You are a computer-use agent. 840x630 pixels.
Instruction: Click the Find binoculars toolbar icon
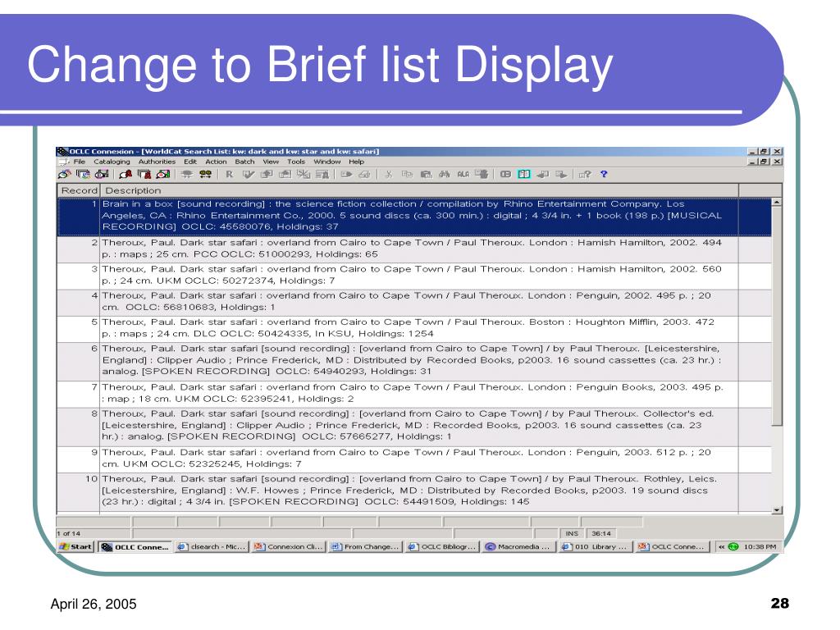pos(444,174)
